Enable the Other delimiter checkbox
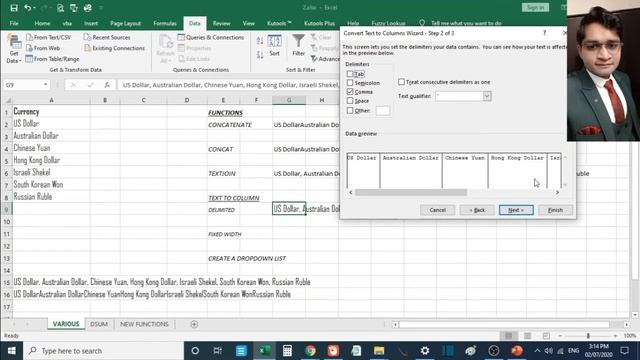Image resolution: width=640 pixels, height=360 pixels. [350, 110]
